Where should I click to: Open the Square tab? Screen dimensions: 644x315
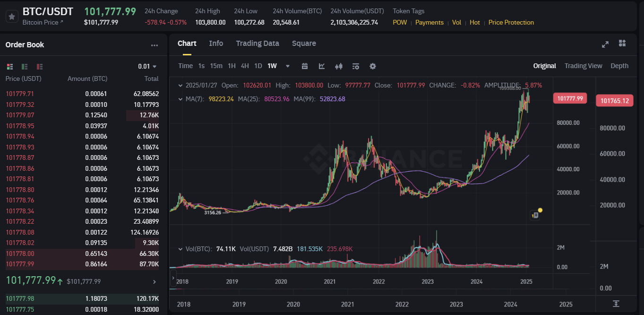[304, 44]
